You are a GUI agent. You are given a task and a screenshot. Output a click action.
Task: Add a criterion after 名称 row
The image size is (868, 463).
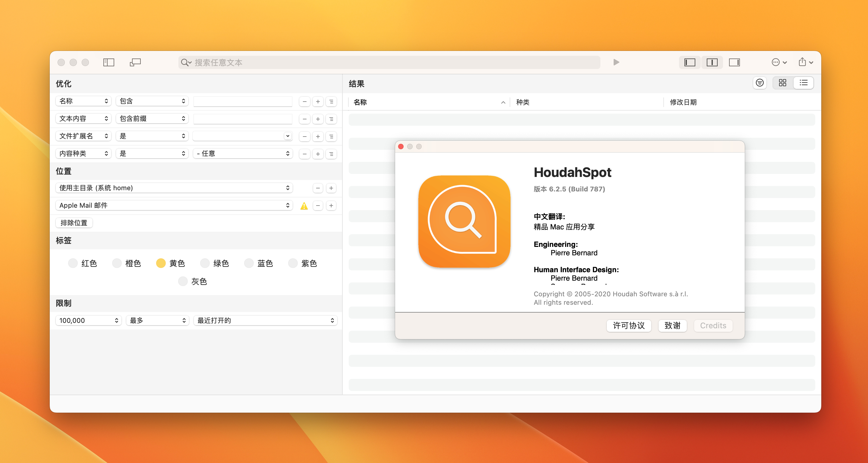(318, 101)
